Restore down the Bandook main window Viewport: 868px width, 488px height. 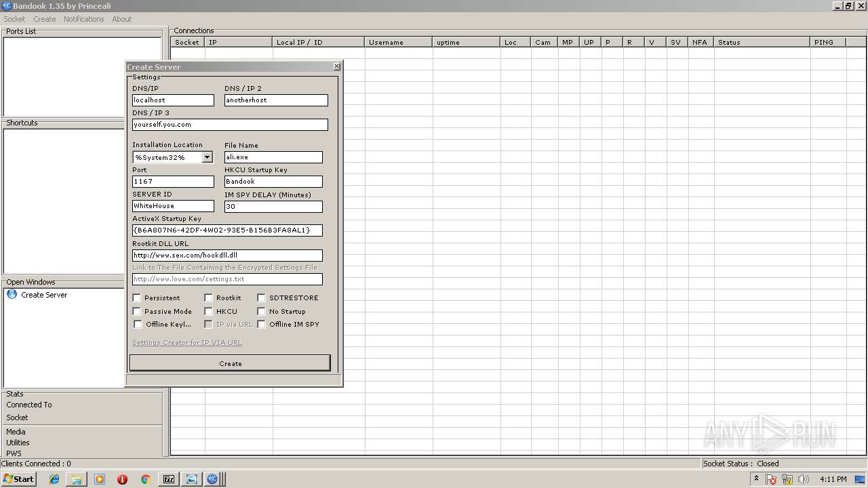click(x=848, y=5)
